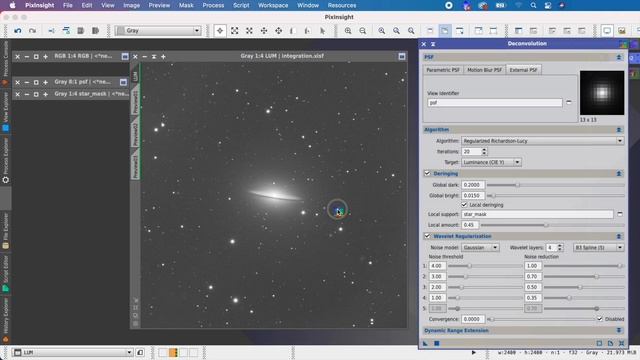640x360 pixels.
Task: Click the Iterations stepper arrows
Action: pos(484,151)
